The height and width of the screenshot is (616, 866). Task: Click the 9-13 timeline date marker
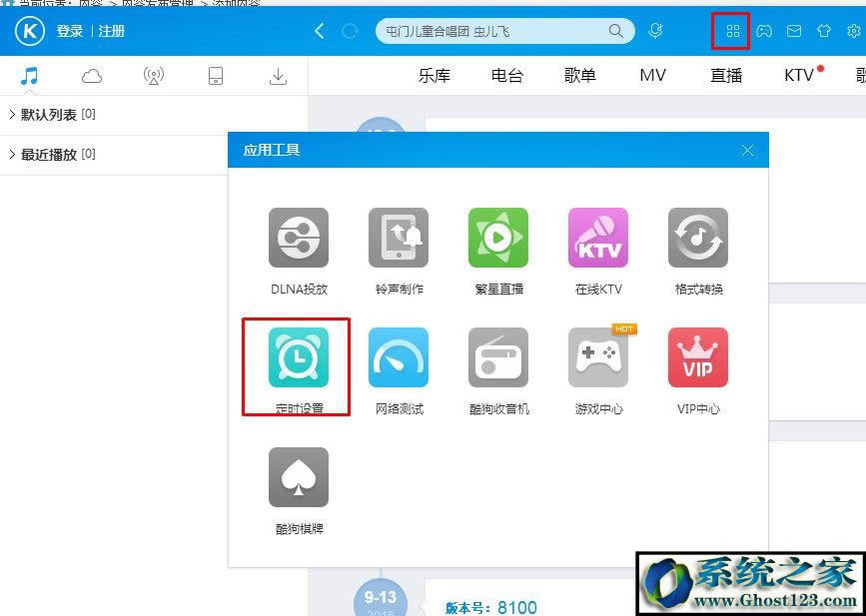(x=380, y=599)
